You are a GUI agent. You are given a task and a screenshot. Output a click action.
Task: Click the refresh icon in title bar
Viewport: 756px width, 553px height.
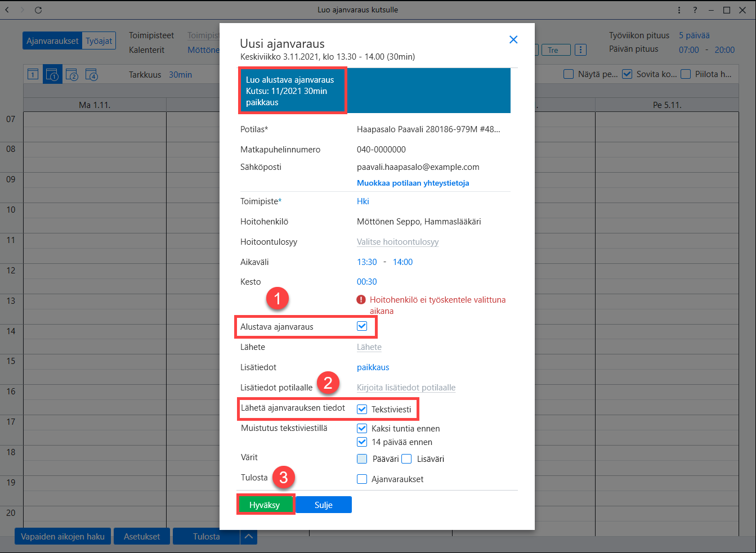click(x=38, y=10)
